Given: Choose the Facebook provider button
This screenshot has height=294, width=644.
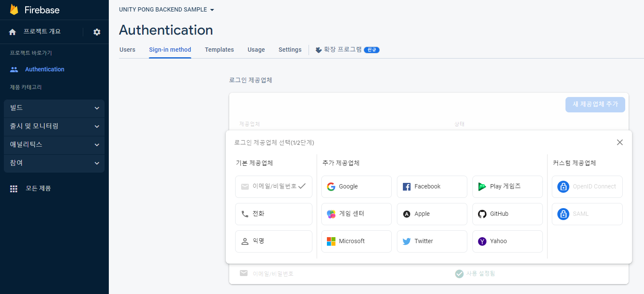Looking at the screenshot, I should click(432, 187).
